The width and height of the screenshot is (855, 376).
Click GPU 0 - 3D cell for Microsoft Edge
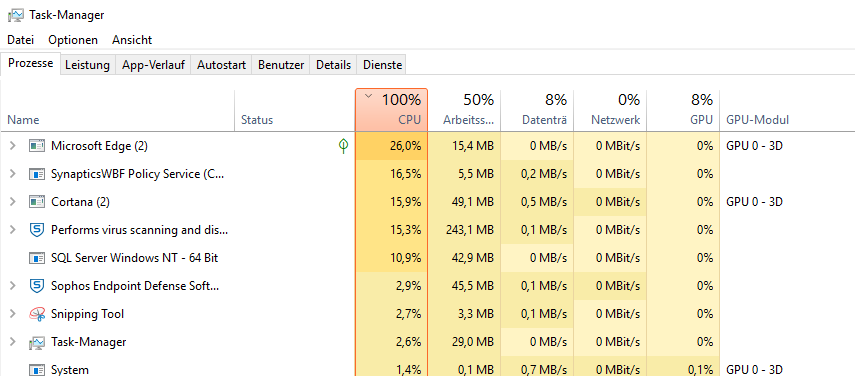click(755, 146)
